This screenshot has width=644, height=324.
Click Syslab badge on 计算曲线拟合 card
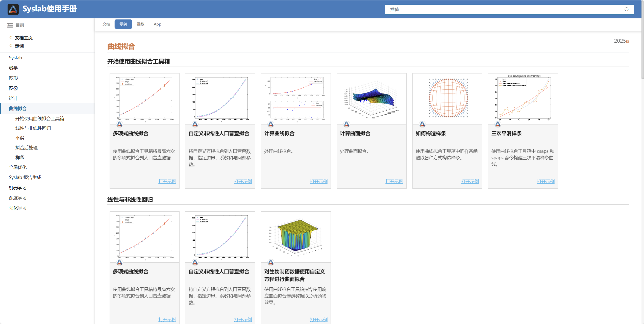(271, 124)
